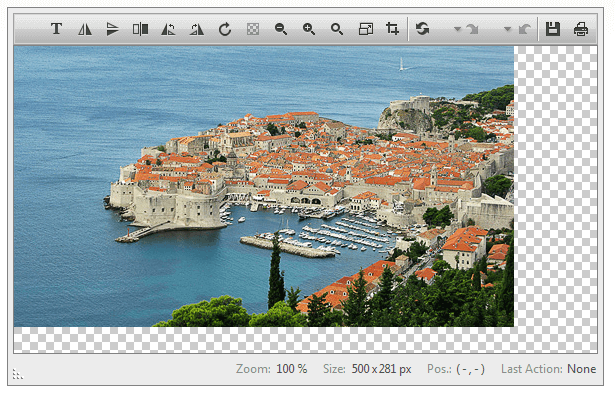Image resolution: width=615 pixels, height=396 pixels.
Task: Flip the image vertically
Action: point(112,29)
